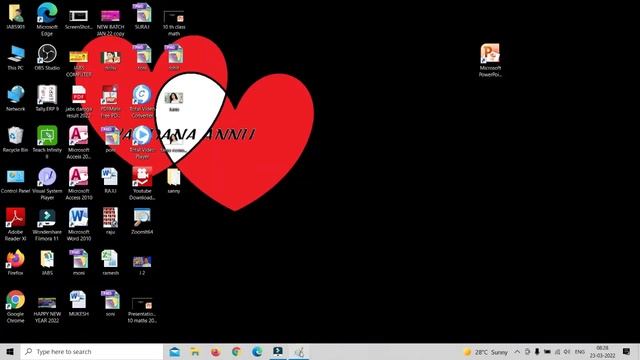This screenshot has height=360, width=640.
Task: Select the MUKESH Word document
Action: (79, 303)
